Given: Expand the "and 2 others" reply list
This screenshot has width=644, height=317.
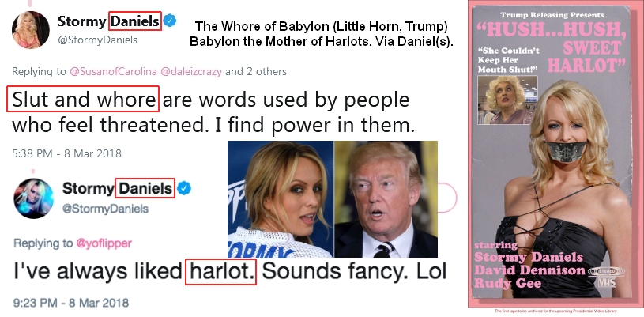Looking at the screenshot, I should point(256,71).
